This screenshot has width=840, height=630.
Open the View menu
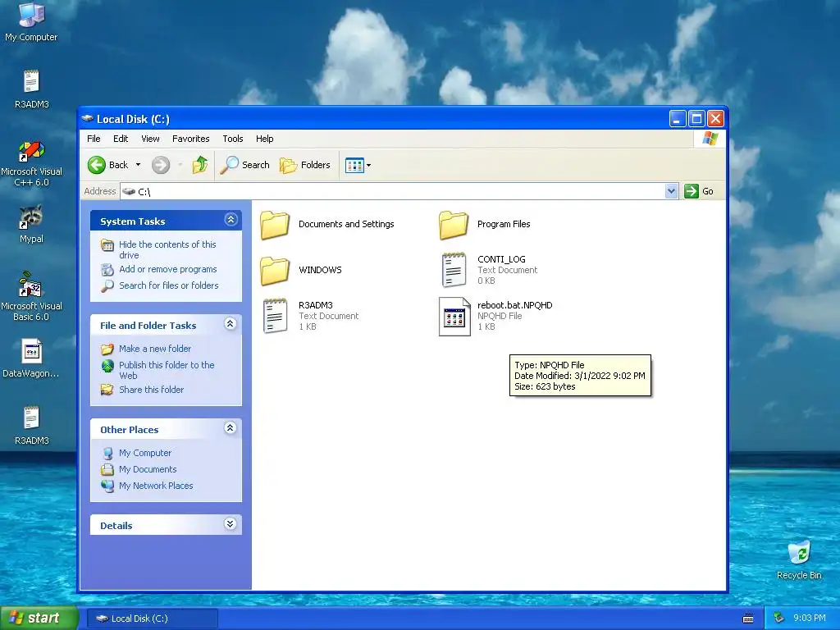[x=151, y=139]
